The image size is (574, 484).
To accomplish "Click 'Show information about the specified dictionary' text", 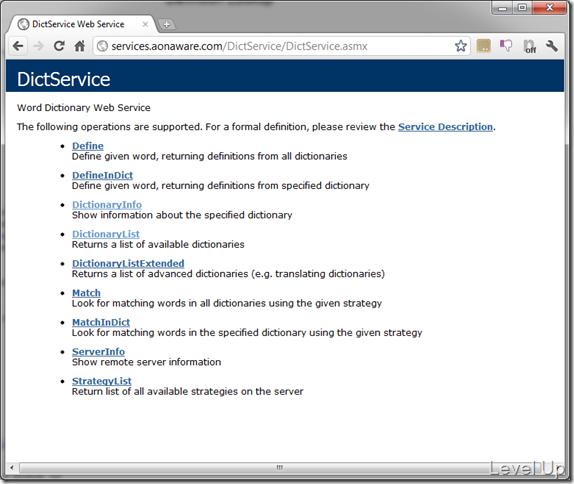I will 182,215.
